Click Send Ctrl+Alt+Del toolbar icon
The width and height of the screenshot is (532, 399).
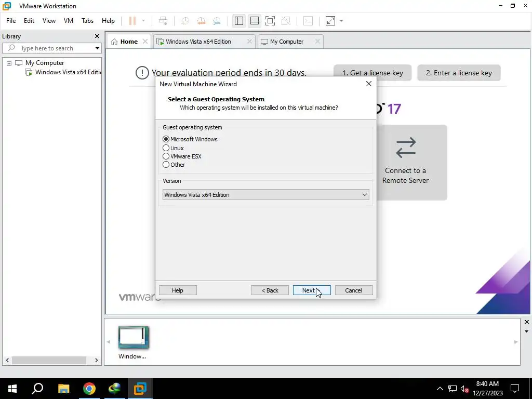tap(163, 21)
